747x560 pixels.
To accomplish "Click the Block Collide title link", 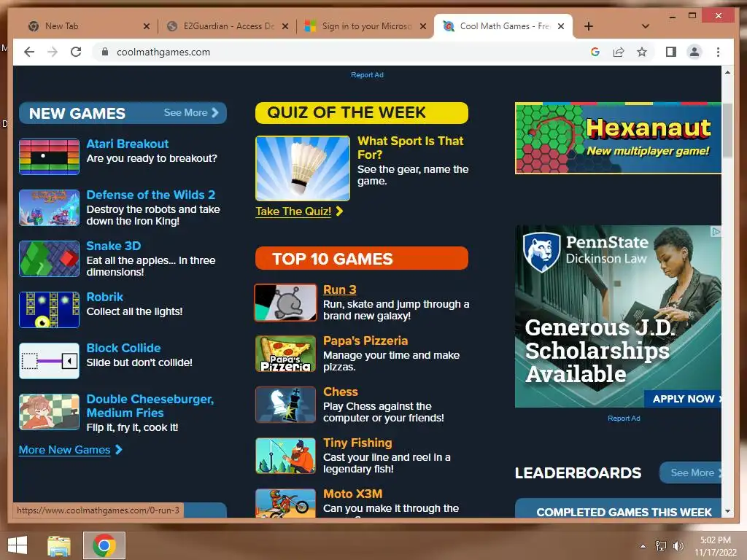I will pyautogui.click(x=123, y=348).
